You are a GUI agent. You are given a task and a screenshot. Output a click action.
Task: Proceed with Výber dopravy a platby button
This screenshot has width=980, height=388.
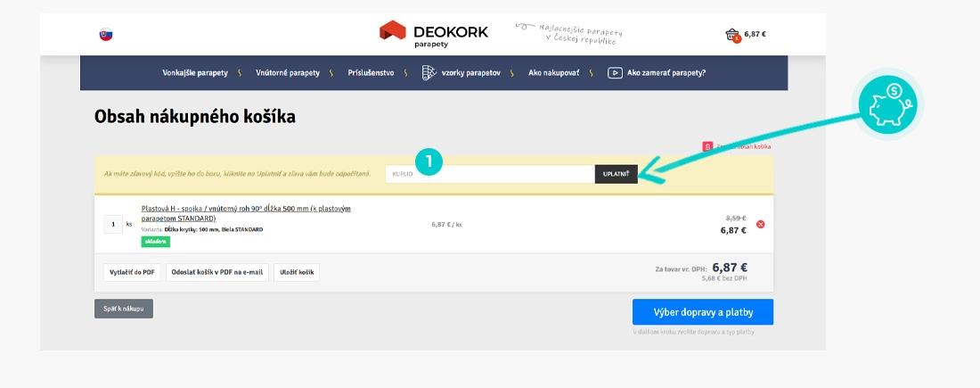(x=703, y=311)
